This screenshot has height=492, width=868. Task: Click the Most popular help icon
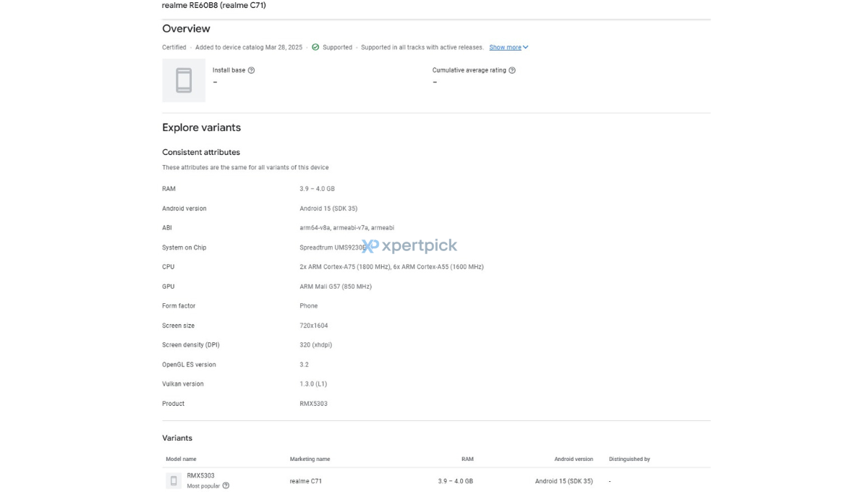point(226,486)
